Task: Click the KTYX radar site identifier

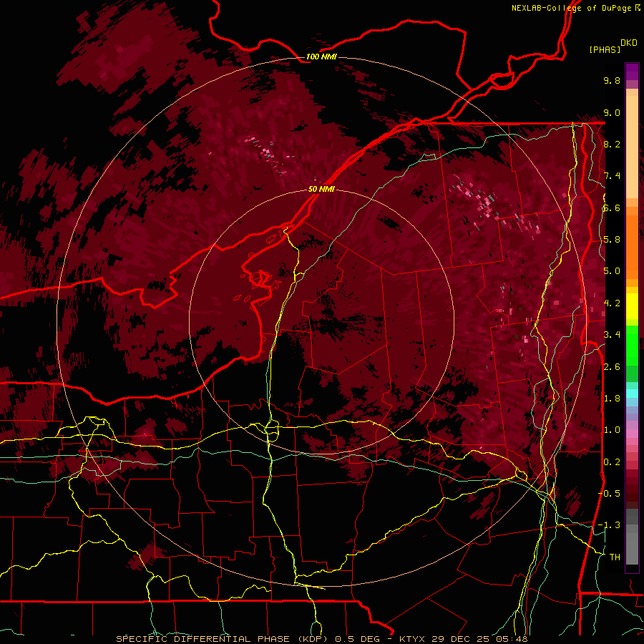Action: (x=412, y=639)
